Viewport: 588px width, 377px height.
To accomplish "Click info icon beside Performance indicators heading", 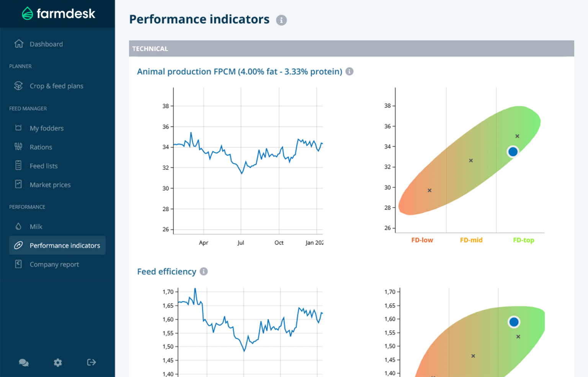I will pyautogui.click(x=281, y=20).
